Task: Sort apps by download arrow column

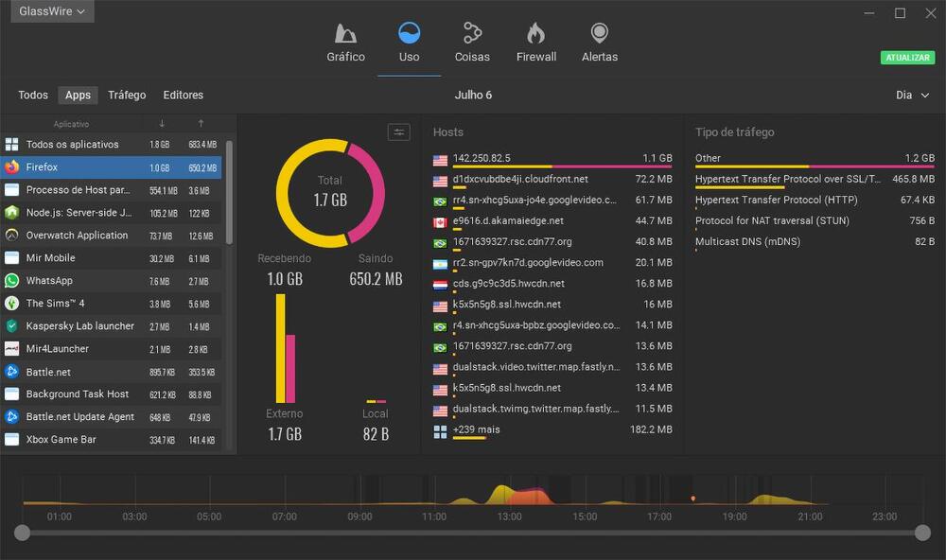Action: pos(162,124)
